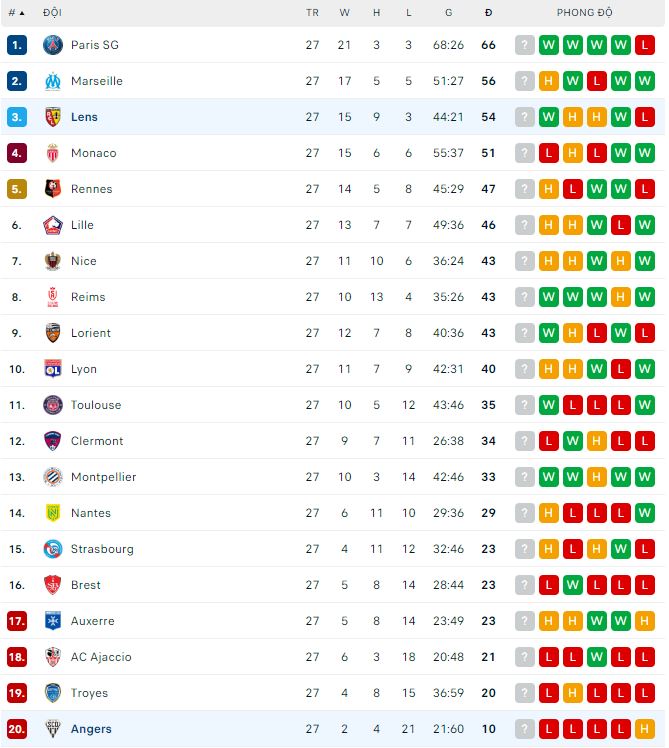Click Paris SG's red L form badge
669x748 pixels.
(x=644, y=45)
